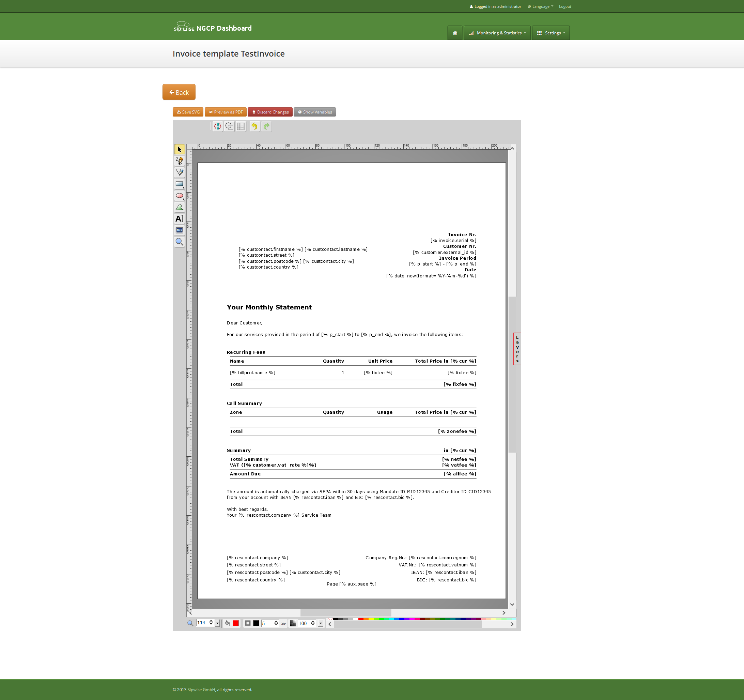Toggle wireframe shapes view mode

click(229, 126)
